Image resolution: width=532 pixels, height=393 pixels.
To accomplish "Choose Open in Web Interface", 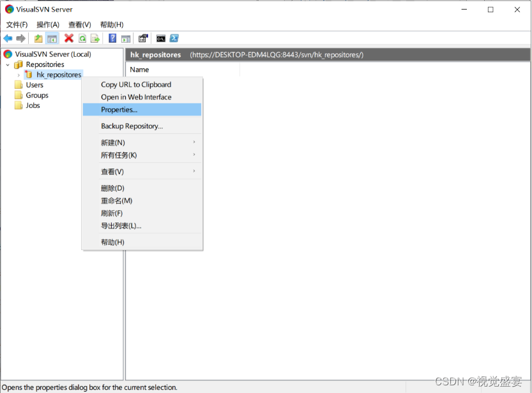I will click(142, 97).
